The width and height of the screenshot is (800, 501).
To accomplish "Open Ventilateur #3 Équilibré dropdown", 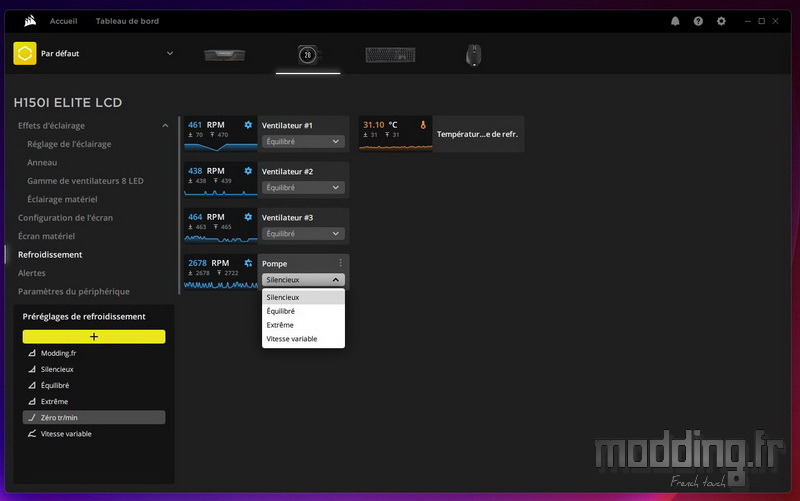I will pos(303,234).
